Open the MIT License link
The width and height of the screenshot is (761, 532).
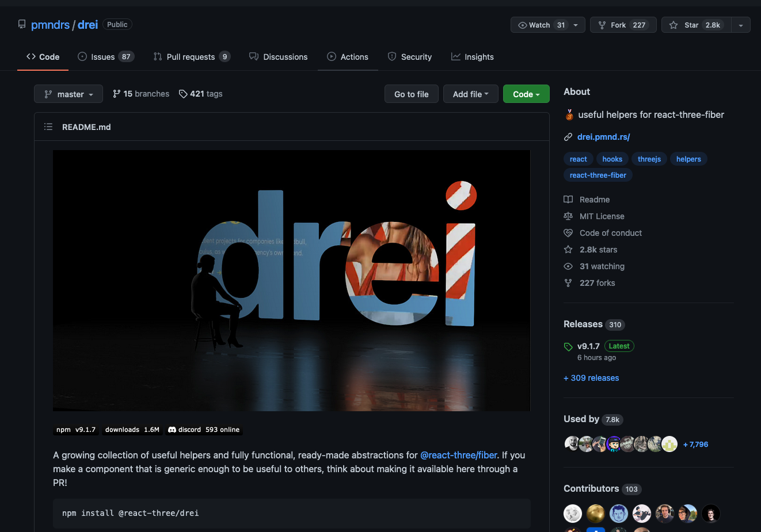[x=602, y=216]
